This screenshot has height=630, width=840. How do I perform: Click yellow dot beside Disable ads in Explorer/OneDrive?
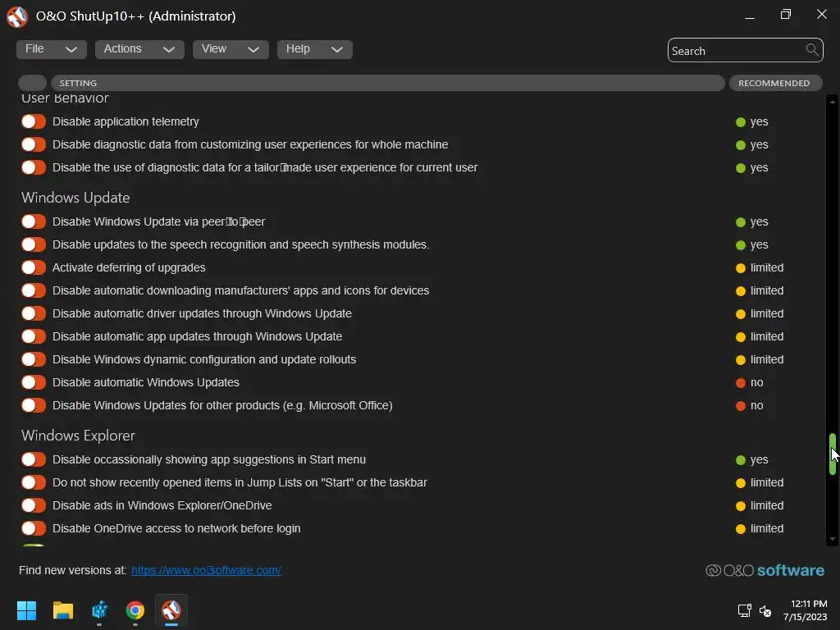(x=741, y=506)
